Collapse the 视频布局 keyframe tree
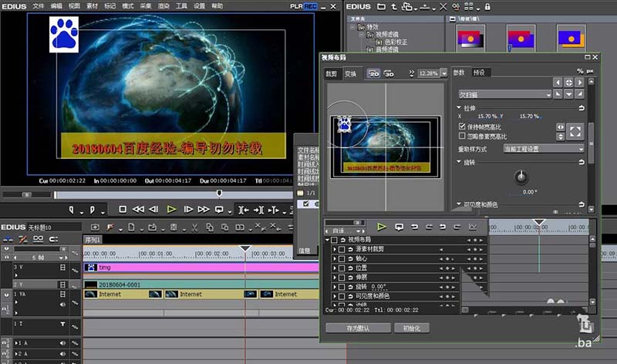 327,240
